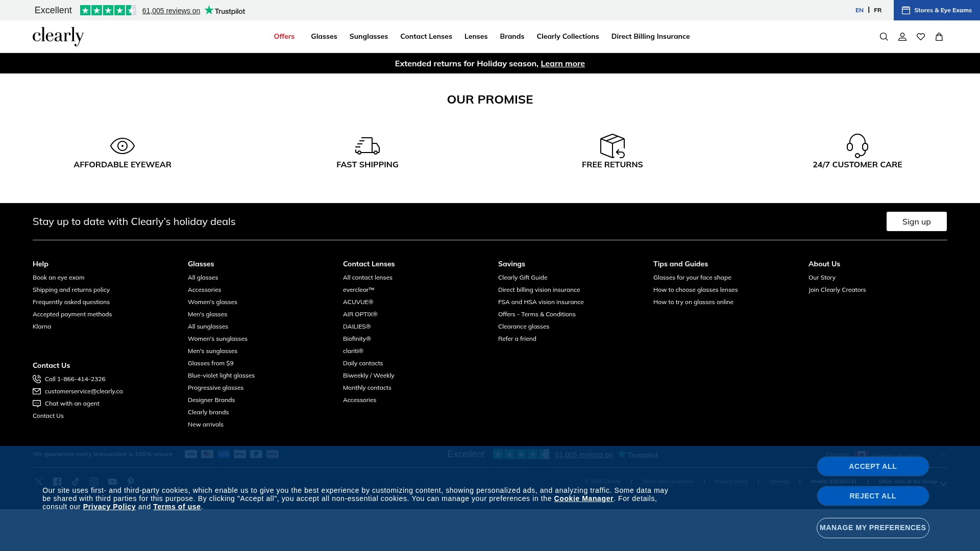This screenshot has height=551, width=980.
Task: Click the phone icon beside Call number
Action: click(x=37, y=379)
